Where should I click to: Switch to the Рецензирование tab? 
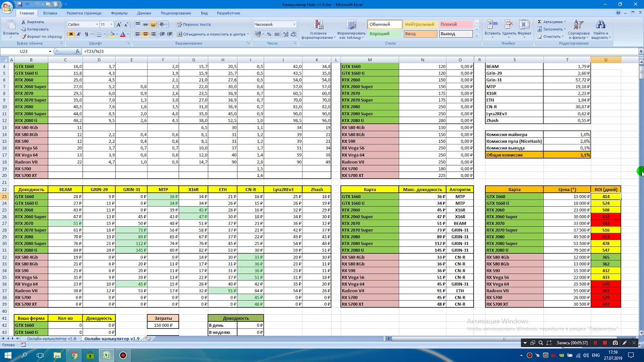coord(176,13)
